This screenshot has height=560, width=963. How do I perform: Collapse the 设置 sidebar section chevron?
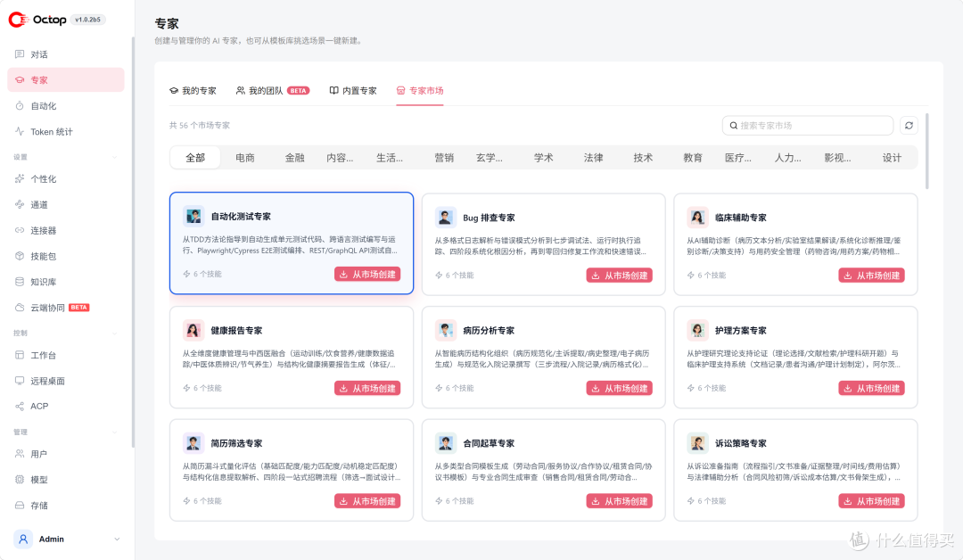pyautogui.click(x=115, y=157)
